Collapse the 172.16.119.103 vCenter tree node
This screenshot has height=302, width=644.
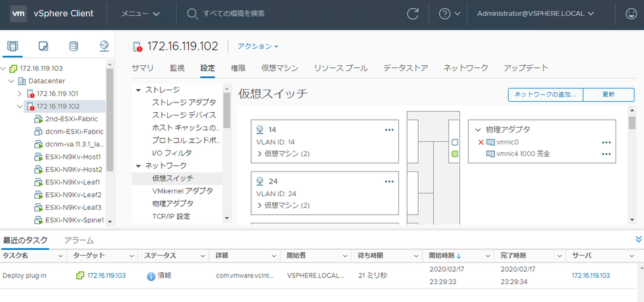4,68
